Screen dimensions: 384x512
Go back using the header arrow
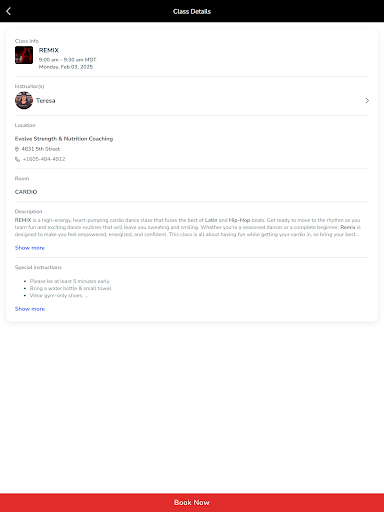pyautogui.click(x=9, y=11)
